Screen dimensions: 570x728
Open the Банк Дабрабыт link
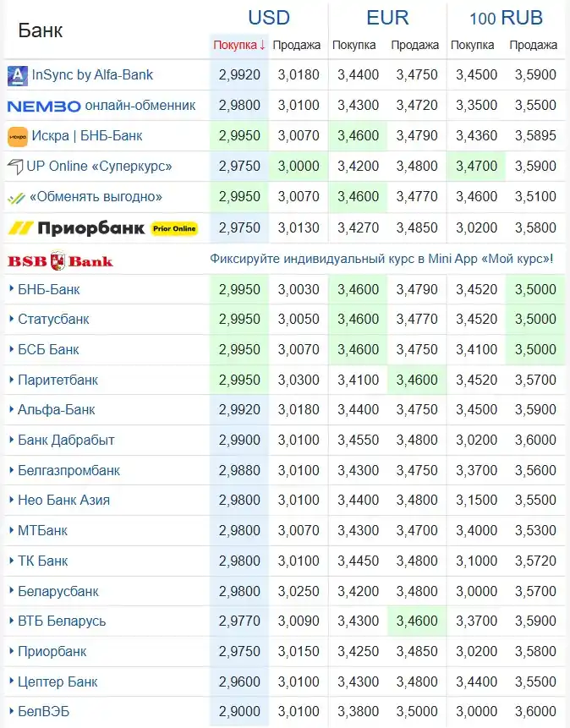click(x=66, y=441)
